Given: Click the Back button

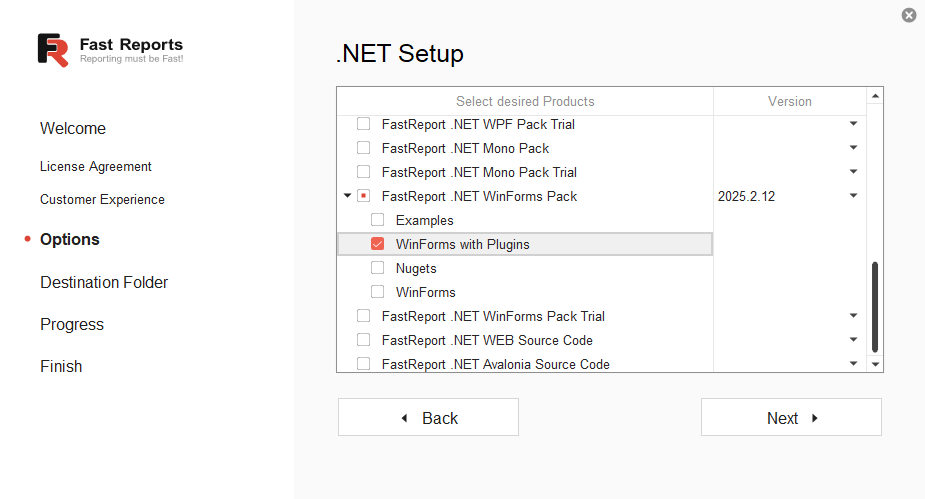Looking at the screenshot, I should tap(428, 418).
